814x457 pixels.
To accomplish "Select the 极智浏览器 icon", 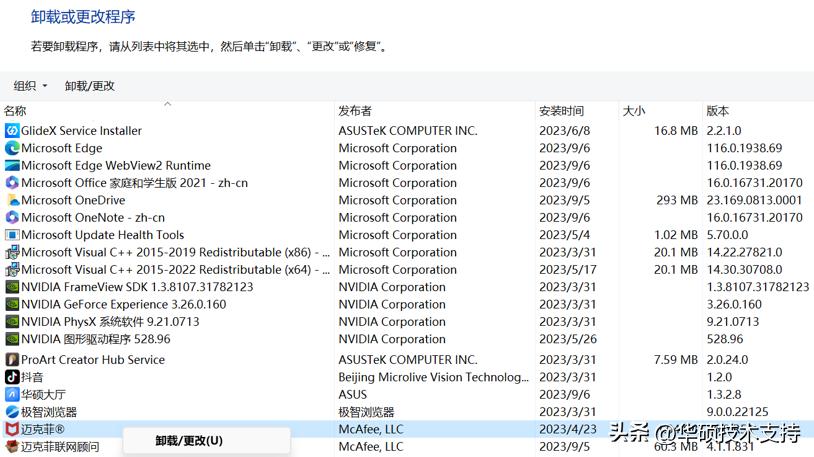I will (12, 412).
